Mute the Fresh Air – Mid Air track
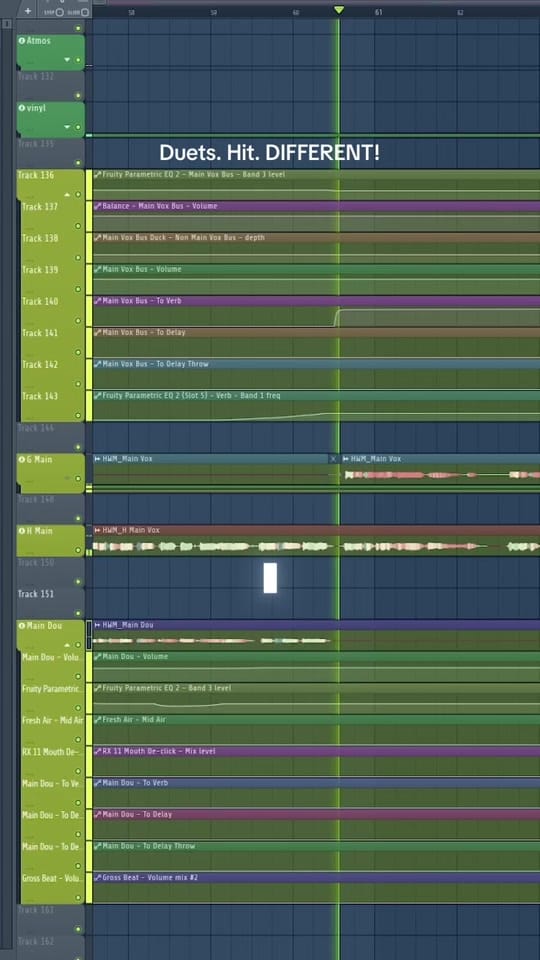 coord(78,740)
